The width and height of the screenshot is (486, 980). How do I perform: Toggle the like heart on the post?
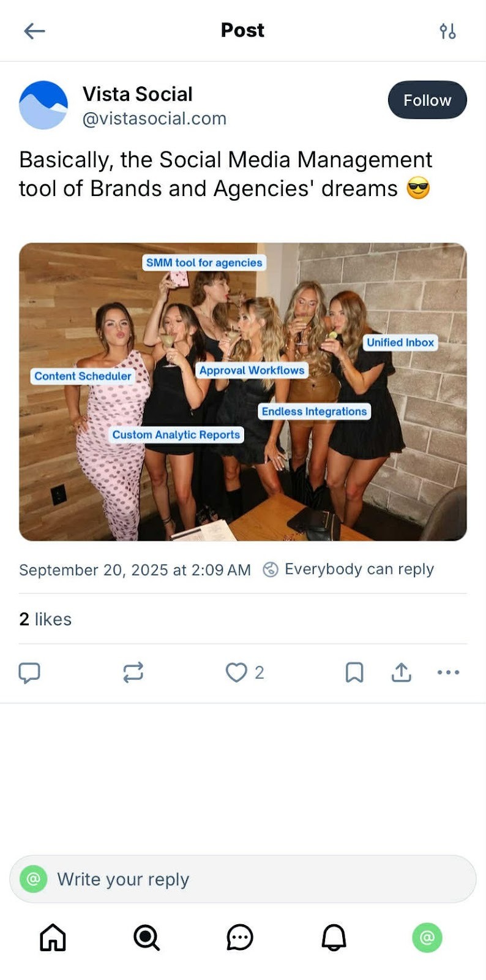(x=236, y=672)
